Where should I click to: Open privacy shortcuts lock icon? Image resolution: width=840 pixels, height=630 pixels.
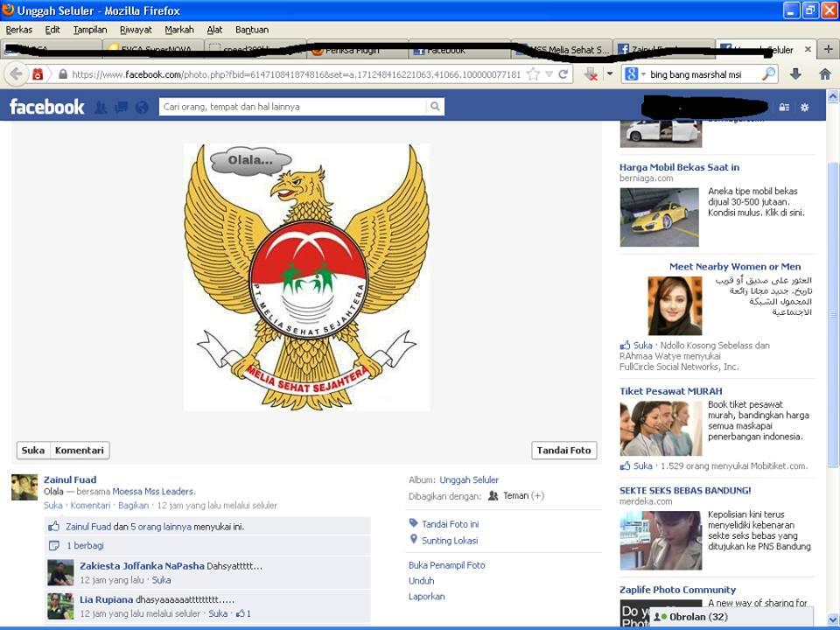pyautogui.click(x=784, y=107)
